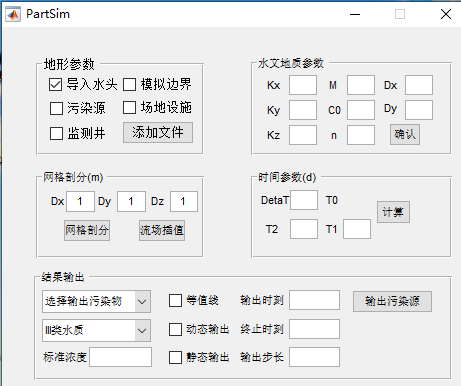The image size is (461, 386).
Task: Click the 输出时刻 input field
Action: pyautogui.click(x=315, y=300)
